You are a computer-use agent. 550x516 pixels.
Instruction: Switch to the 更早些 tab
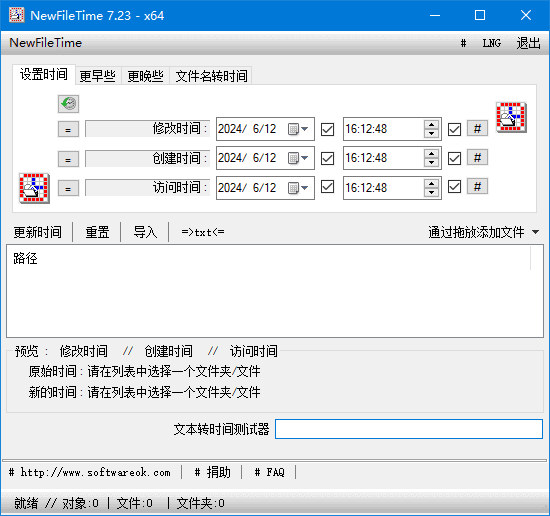coord(98,76)
